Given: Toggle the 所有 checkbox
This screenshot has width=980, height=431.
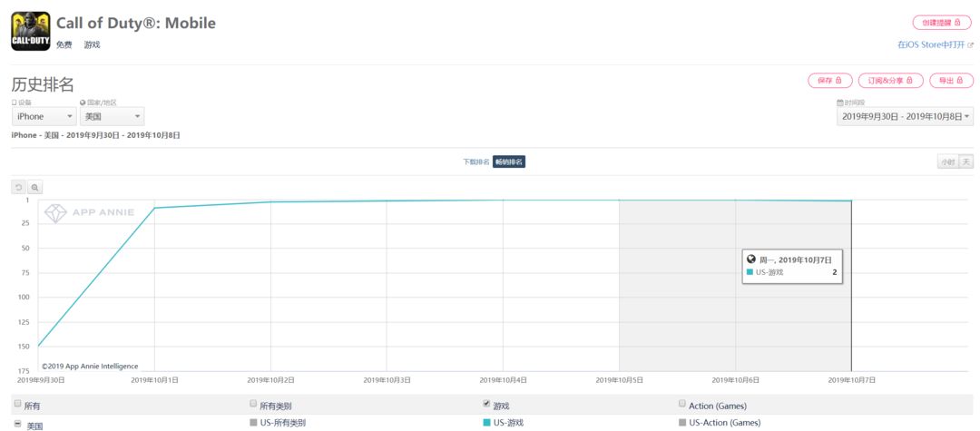Looking at the screenshot, I should pyautogui.click(x=17, y=404).
